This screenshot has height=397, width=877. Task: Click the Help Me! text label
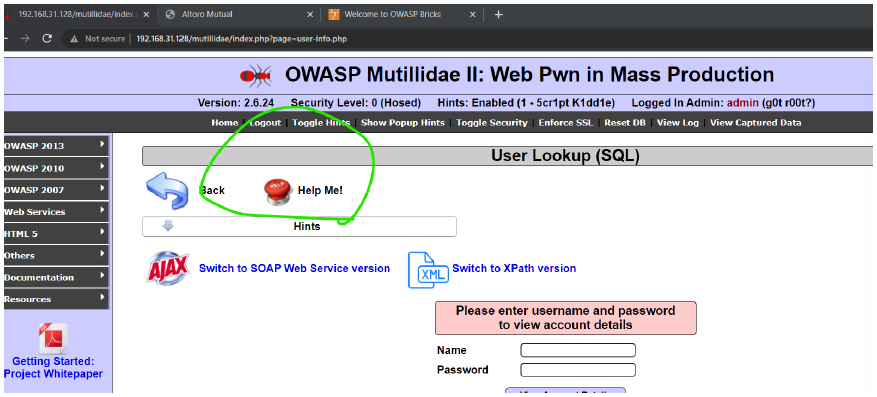(x=320, y=191)
